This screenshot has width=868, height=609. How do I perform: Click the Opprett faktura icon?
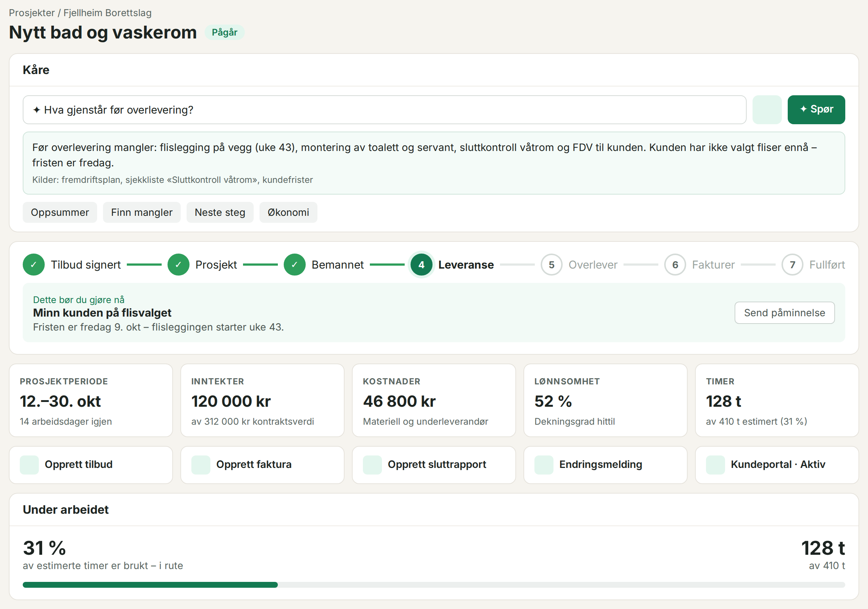click(x=201, y=465)
